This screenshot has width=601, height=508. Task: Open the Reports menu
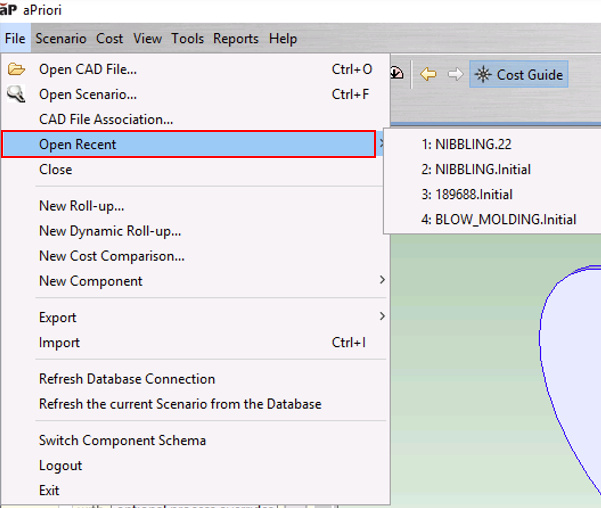coord(236,38)
